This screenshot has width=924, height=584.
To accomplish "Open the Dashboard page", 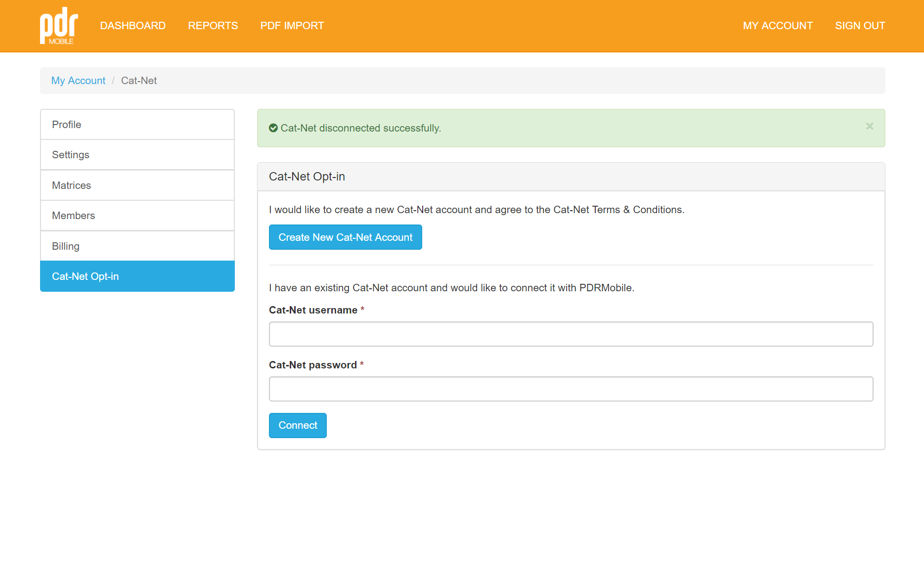I will (x=133, y=26).
